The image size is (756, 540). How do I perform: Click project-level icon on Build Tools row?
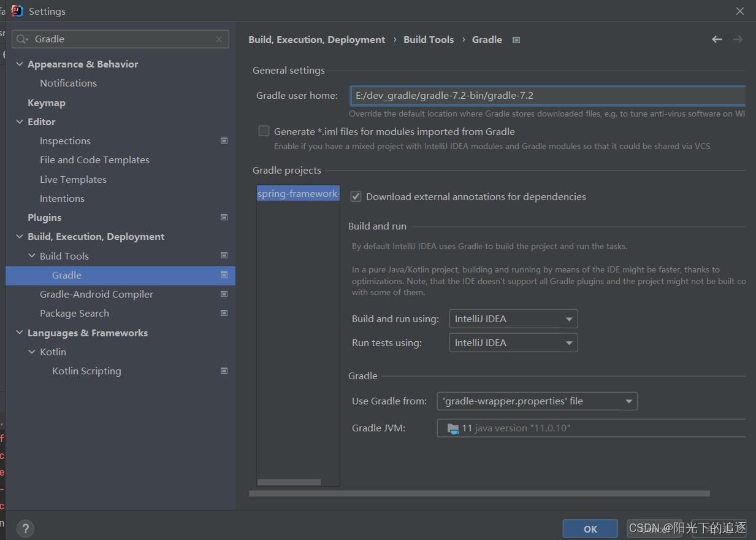pos(224,255)
